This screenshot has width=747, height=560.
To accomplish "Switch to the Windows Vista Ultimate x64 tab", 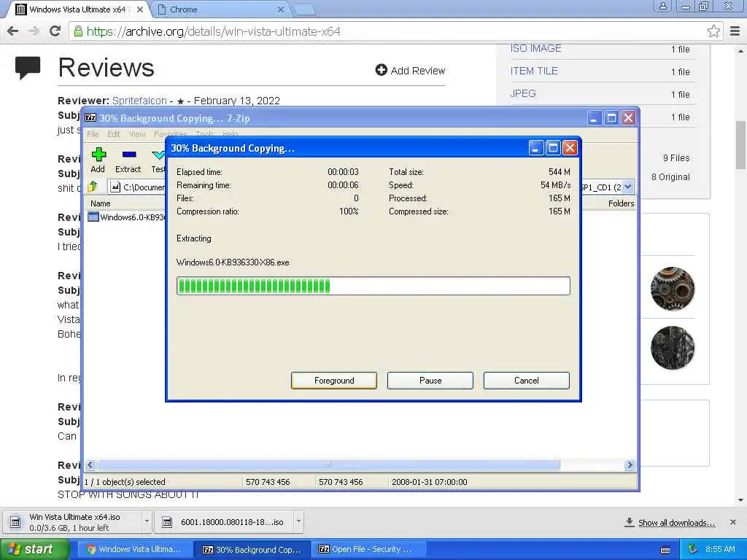I will [76, 9].
